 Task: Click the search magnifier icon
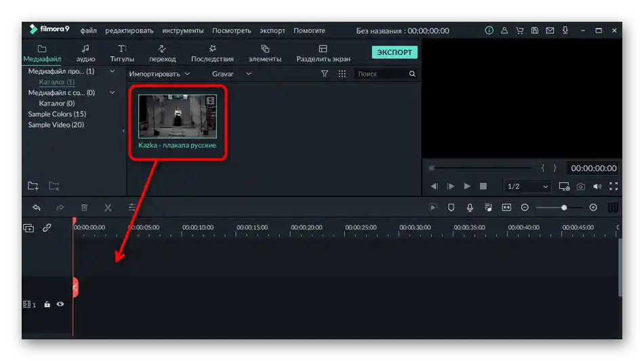(412, 74)
